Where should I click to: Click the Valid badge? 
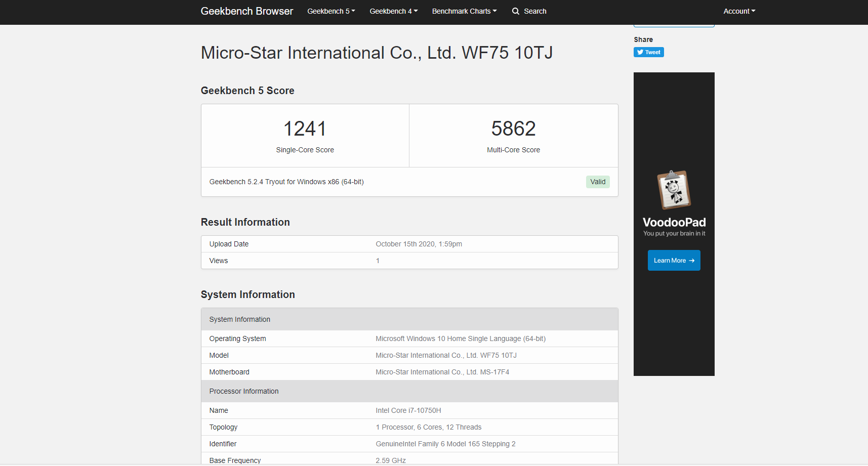598,182
